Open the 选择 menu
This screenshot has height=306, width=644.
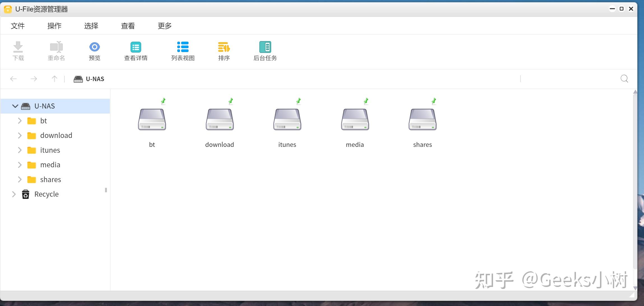tap(91, 26)
